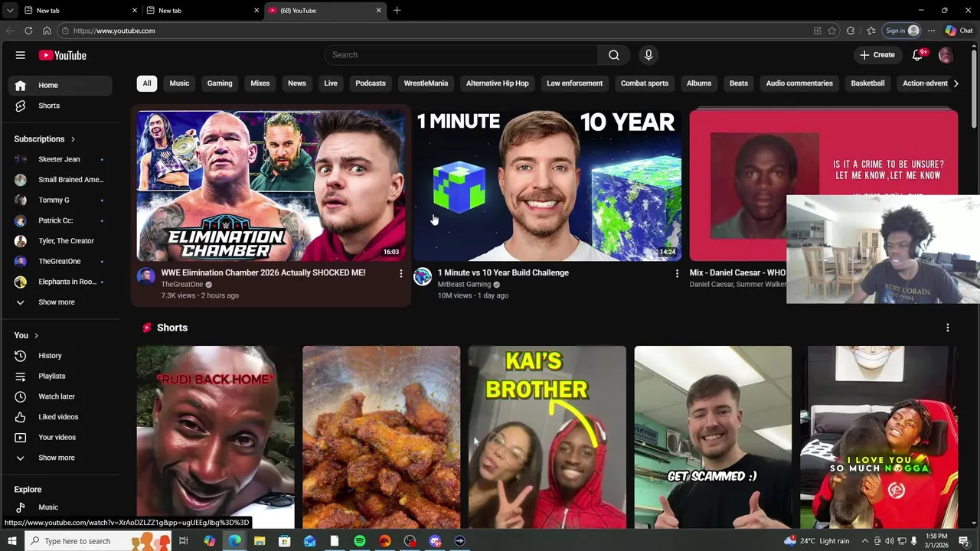Open the Shorts sidebar item

pos(61,106)
